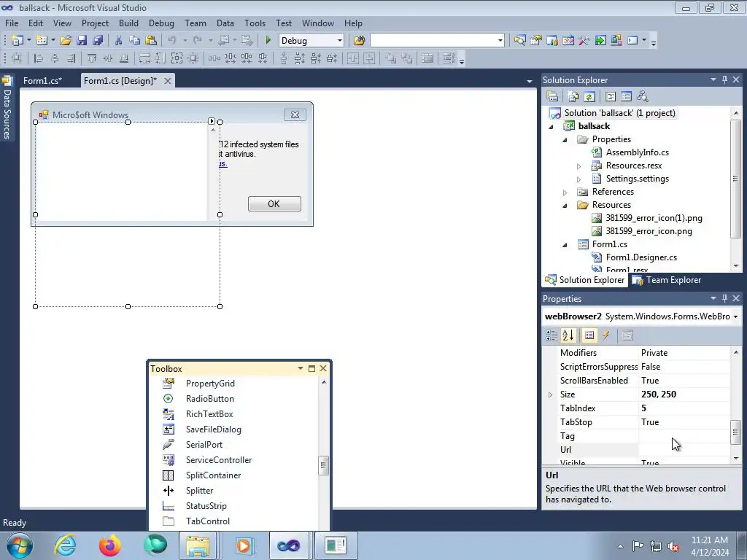Click the Find in Files icon
The height and width of the screenshot is (560, 747).
click(x=359, y=41)
